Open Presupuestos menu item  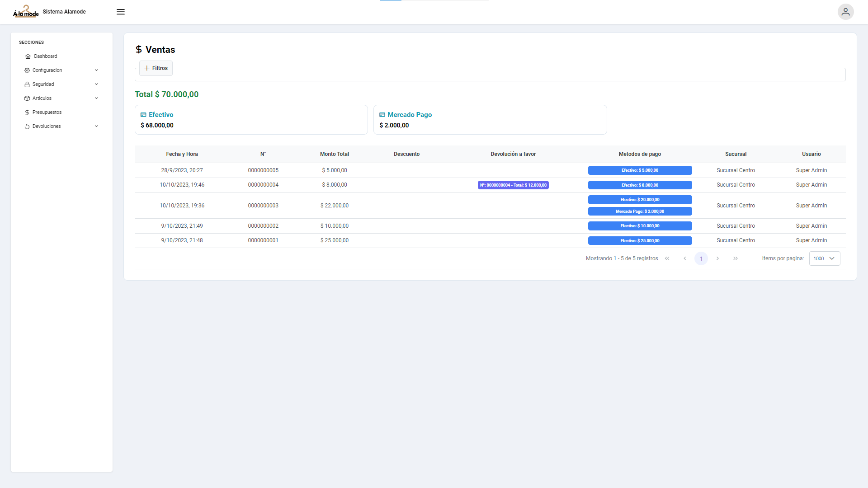(x=61, y=113)
